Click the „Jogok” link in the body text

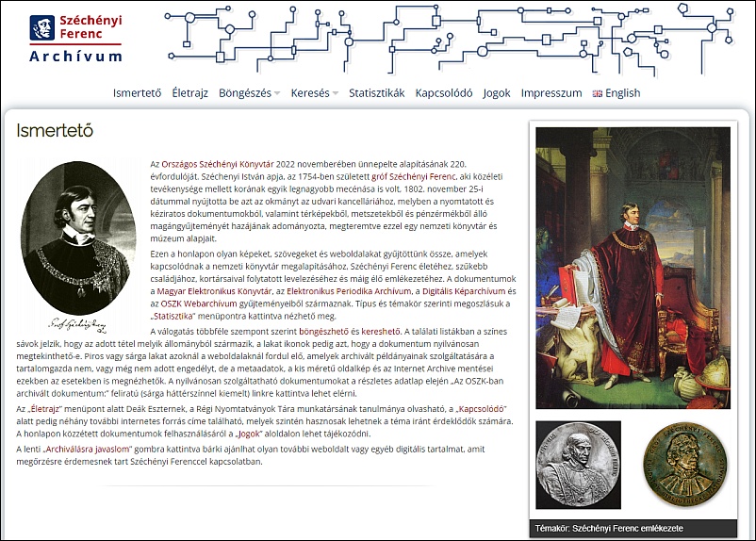click(247, 434)
